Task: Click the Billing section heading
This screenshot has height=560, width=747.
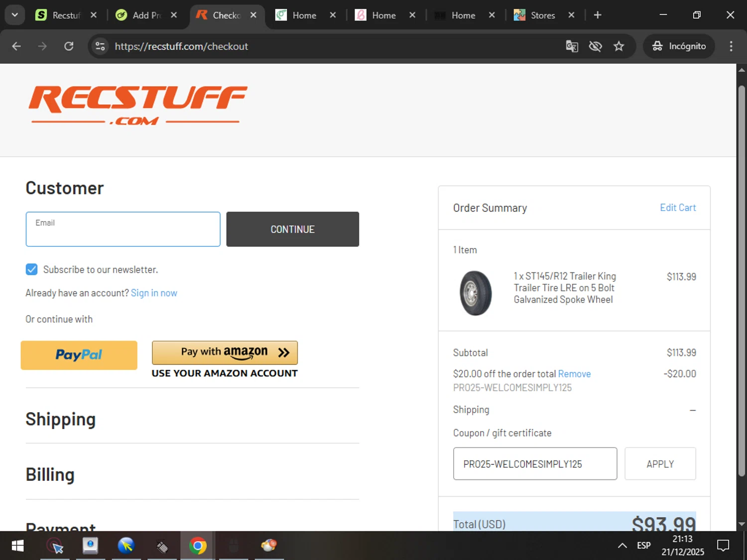Action: click(x=50, y=474)
